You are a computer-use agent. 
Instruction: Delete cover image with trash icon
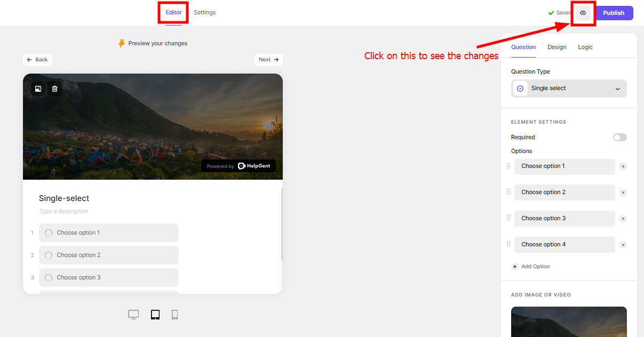[54, 89]
